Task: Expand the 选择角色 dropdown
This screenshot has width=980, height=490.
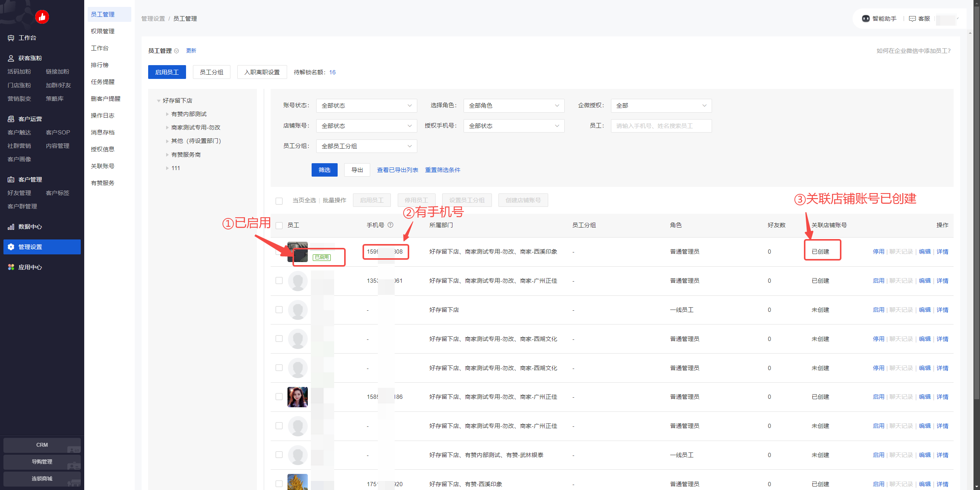Action: coord(513,106)
